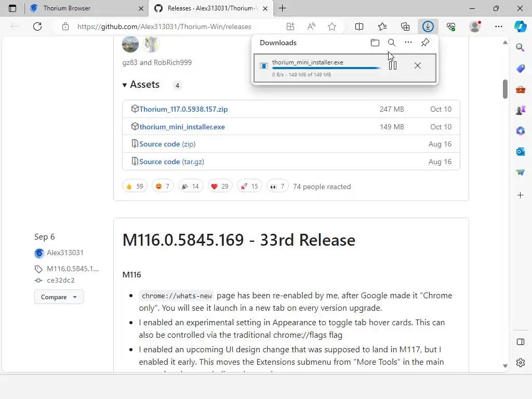Toggle eyes reaction with 7
The height and width of the screenshot is (399, 532).
277,187
